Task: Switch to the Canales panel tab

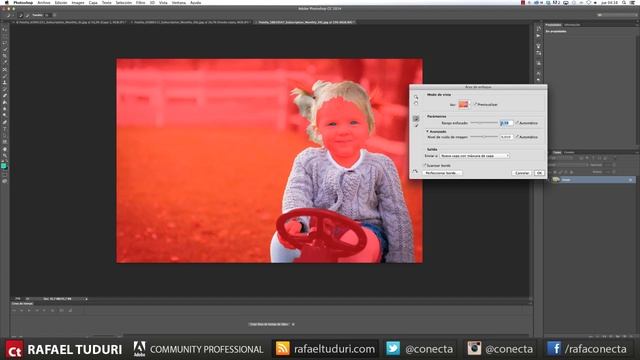Action: [x=569, y=152]
